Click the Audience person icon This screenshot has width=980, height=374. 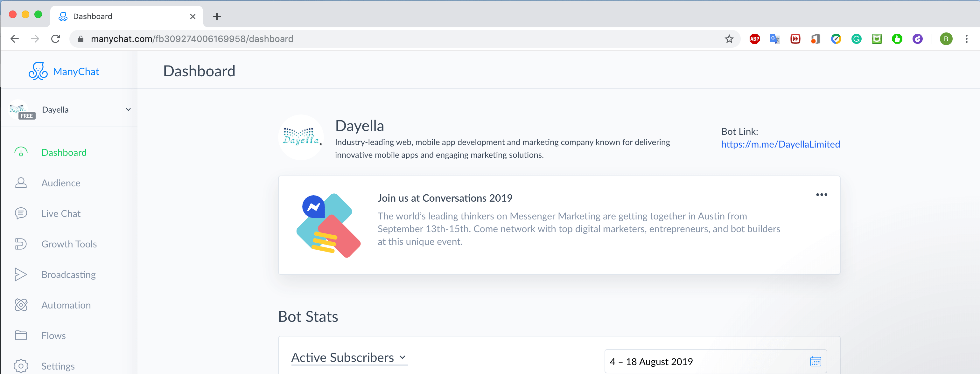[x=21, y=183]
